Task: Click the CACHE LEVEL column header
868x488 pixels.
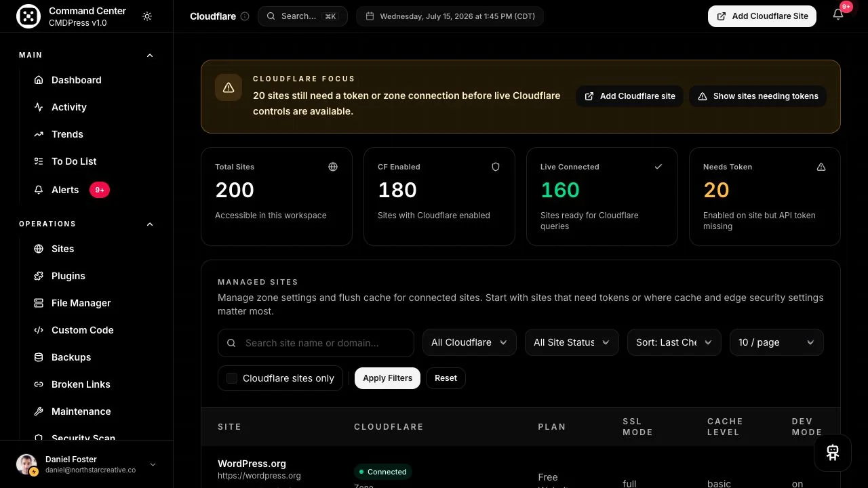Action: pos(725,426)
